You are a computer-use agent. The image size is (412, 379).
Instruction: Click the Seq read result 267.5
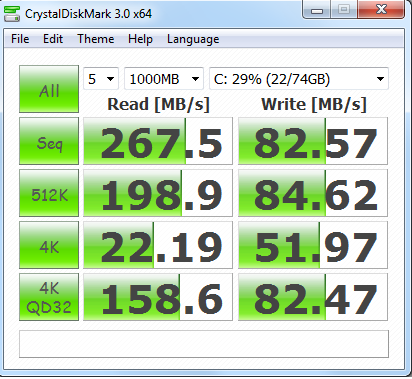click(158, 141)
